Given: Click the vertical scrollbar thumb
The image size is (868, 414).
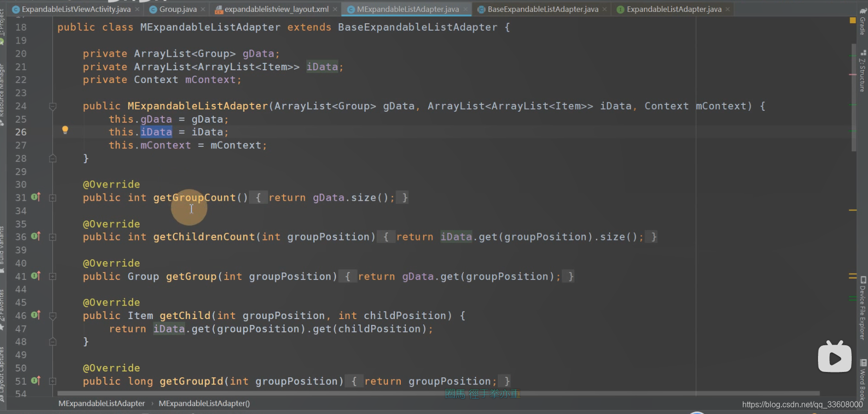Looking at the screenshot, I should point(854,97).
